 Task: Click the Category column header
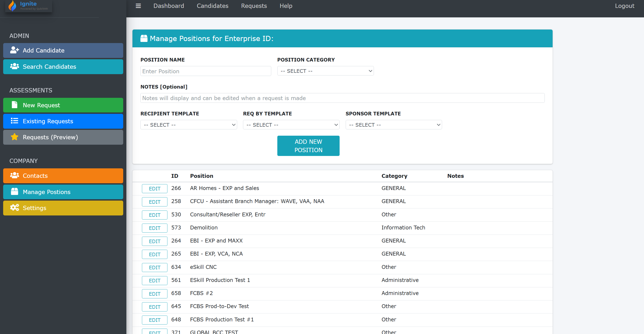pos(394,176)
